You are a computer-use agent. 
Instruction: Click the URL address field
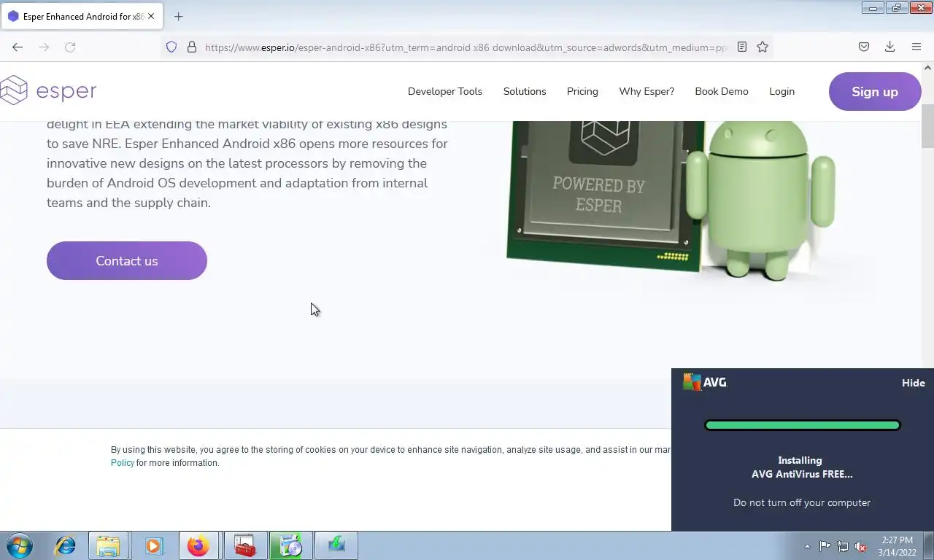coord(466,47)
